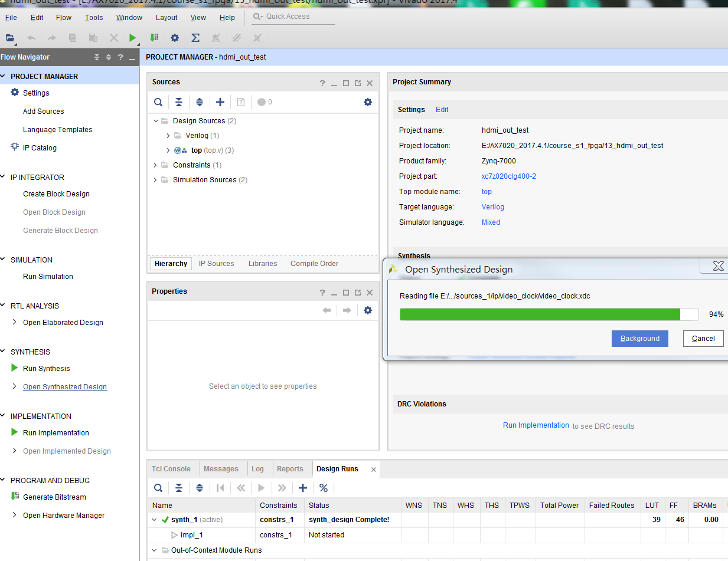
Task: Click the Design Runs next step arrows icon
Action: click(282, 488)
